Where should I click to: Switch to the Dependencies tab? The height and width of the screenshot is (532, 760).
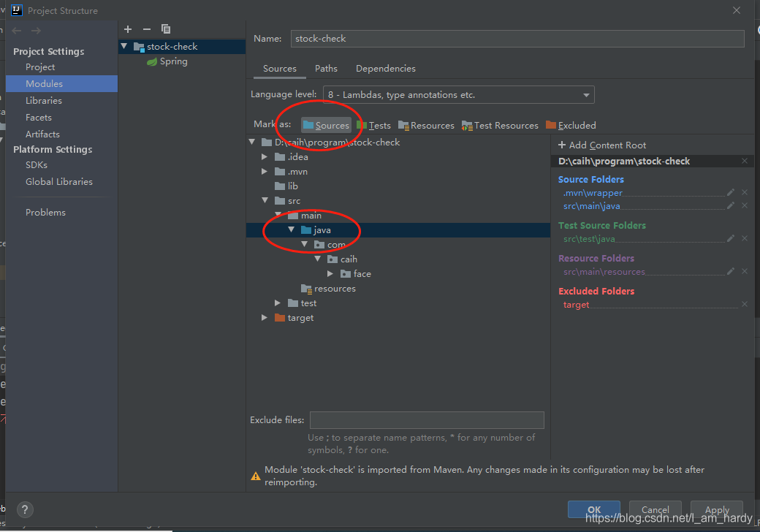[385, 68]
